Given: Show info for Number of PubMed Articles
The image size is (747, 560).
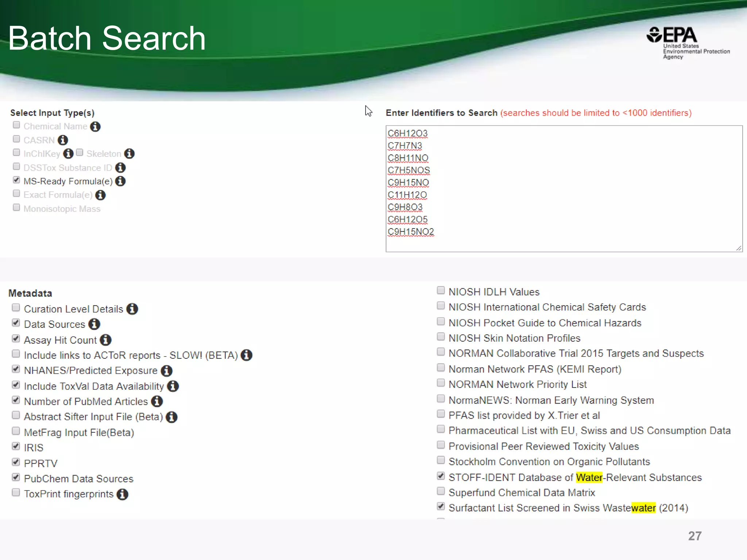Looking at the screenshot, I should coord(157,401).
